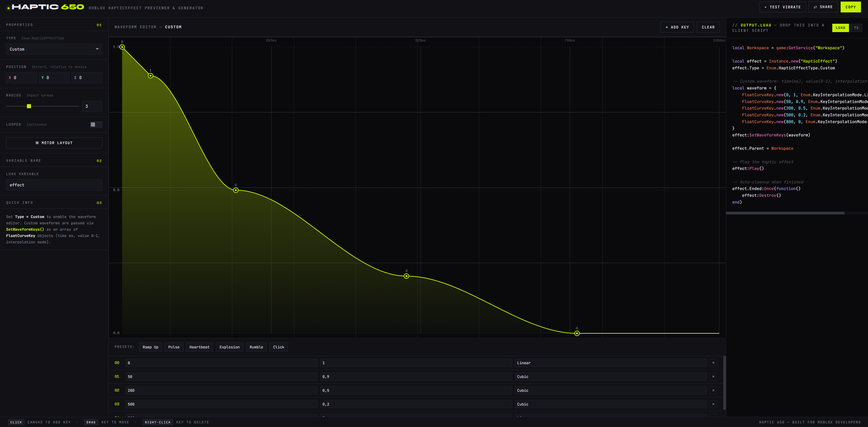Focus the Position X input field
Screen dimensions: 868x427
[x=21, y=78]
